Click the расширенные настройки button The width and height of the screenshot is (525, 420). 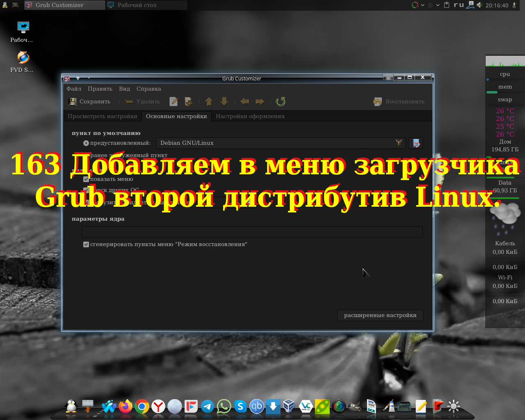(380, 315)
